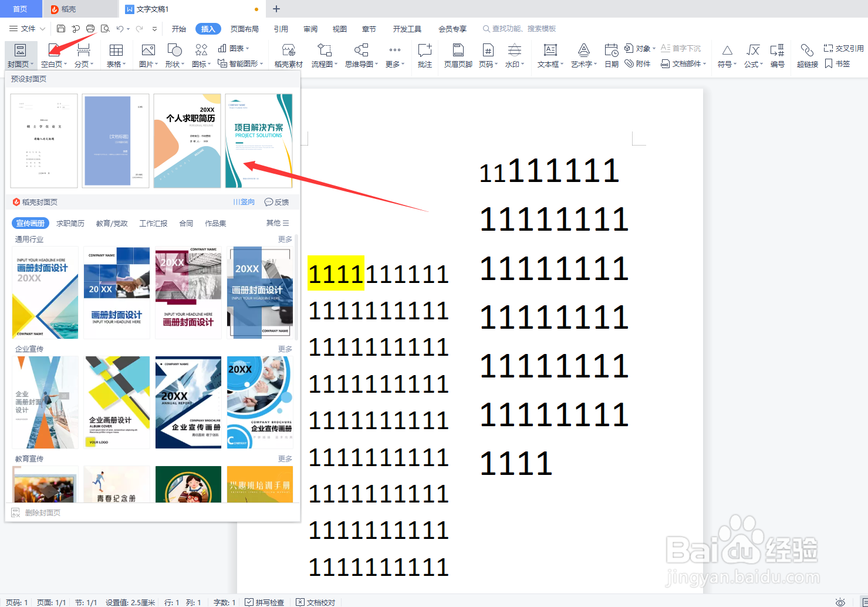Click the search functions field (查找功能)
The height and width of the screenshot is (607, 868).
pos(519,28)
